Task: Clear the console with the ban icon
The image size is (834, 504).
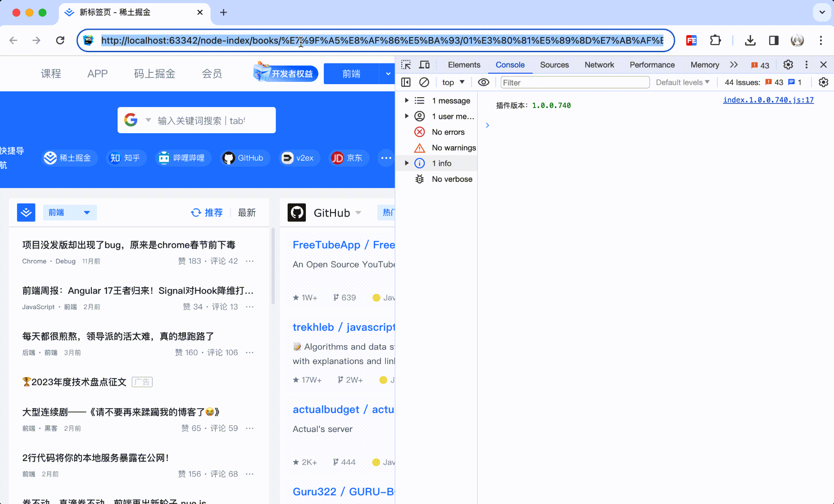Action: click(x=424, y=82)
